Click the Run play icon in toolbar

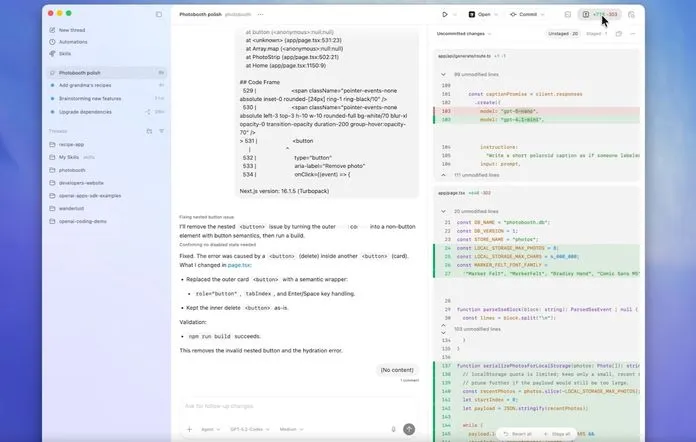click(444, 15)
